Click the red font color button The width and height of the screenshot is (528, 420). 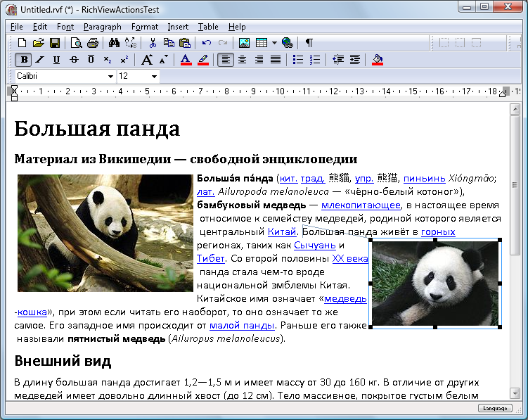tap(186, 60)
